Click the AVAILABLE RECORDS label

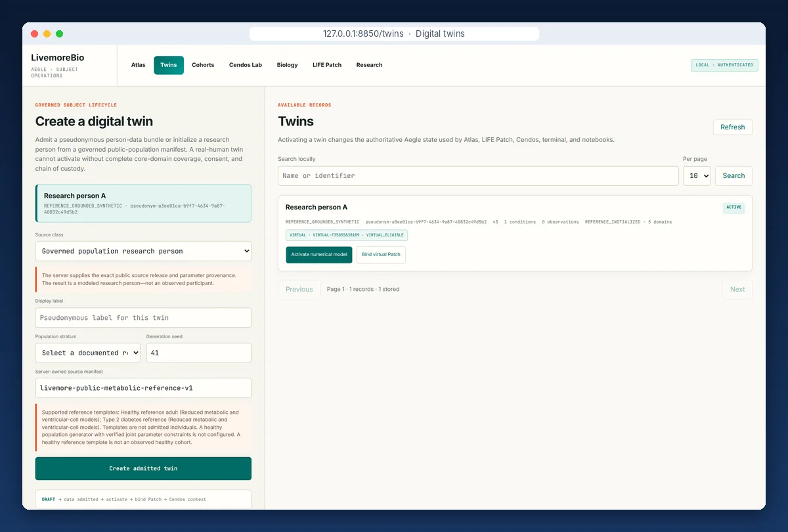305,105
